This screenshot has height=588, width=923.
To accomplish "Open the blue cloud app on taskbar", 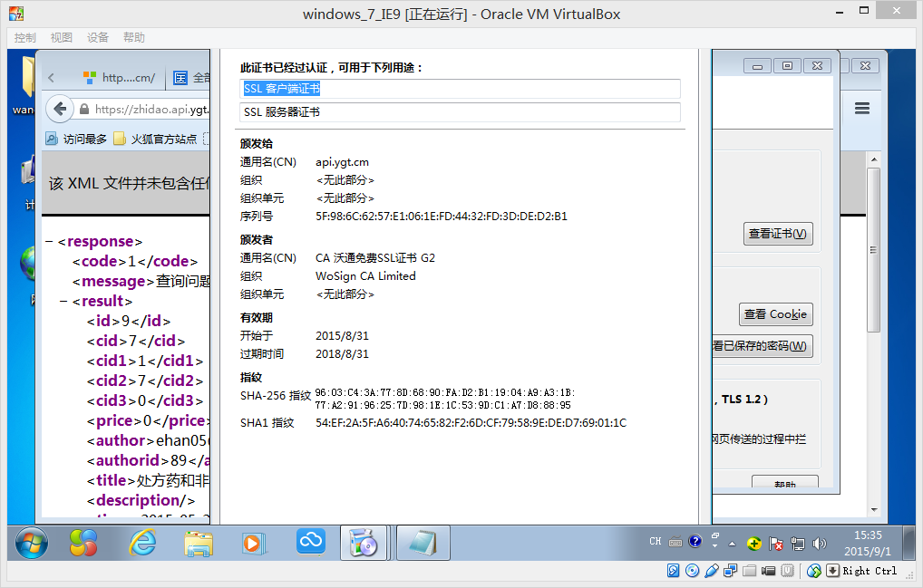I will (311, 540).
